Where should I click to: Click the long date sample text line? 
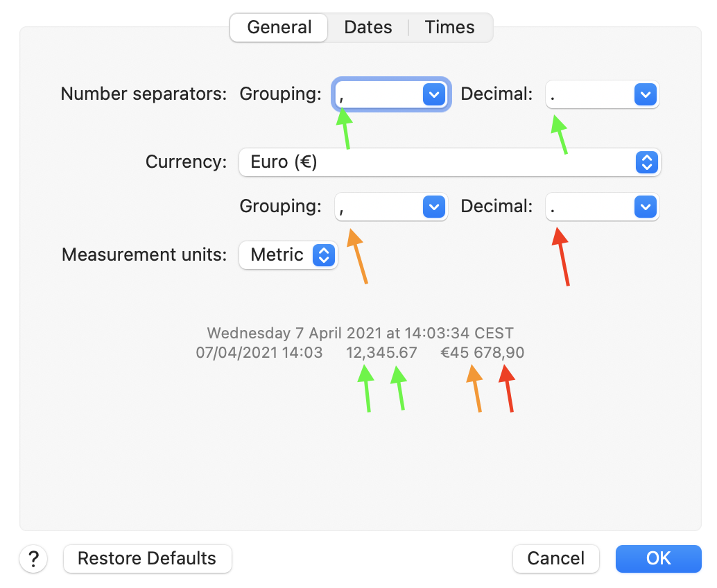[x=360, y=334]
